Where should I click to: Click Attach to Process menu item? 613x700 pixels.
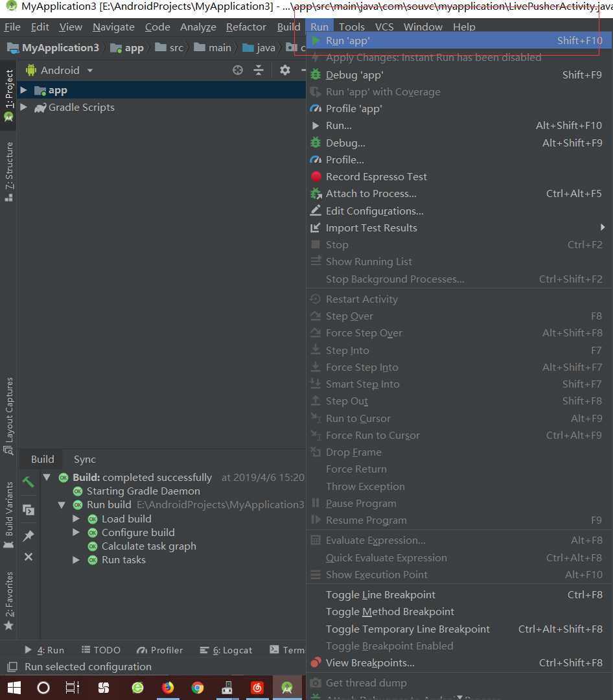459,193
